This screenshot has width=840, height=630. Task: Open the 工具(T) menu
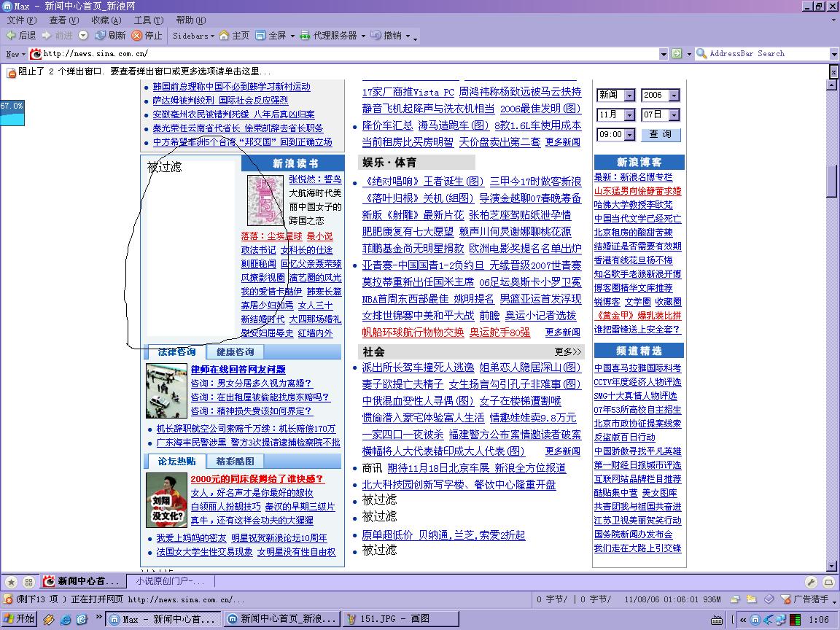(x=149, y=20)
